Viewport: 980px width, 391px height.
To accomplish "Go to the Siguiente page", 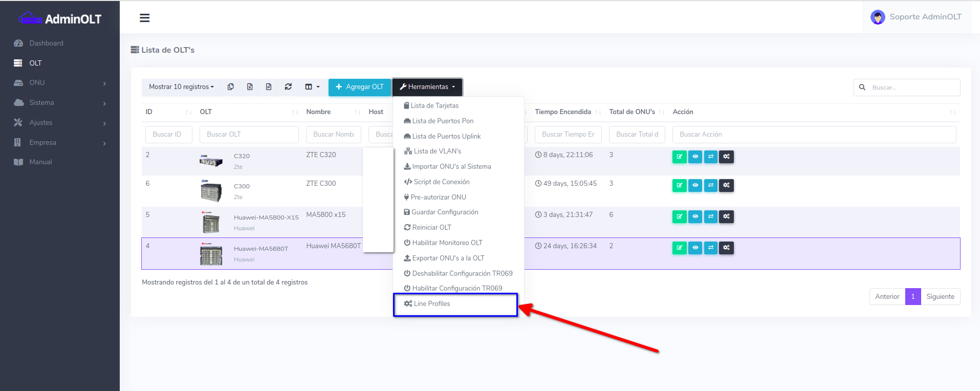I will 940,297.
